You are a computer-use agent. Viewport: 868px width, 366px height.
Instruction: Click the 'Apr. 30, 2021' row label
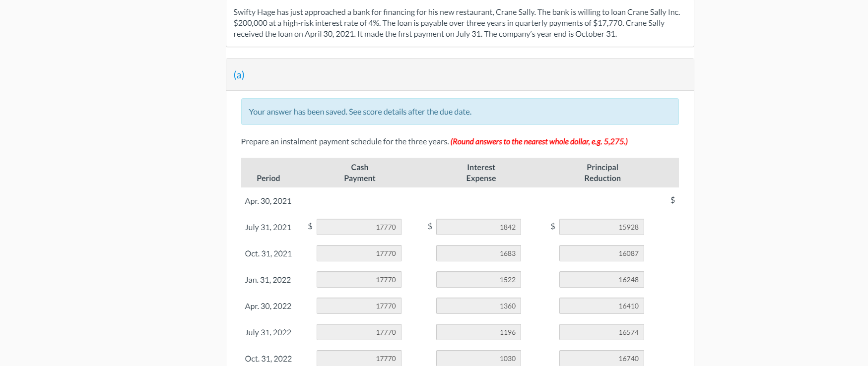click(268, 201)
